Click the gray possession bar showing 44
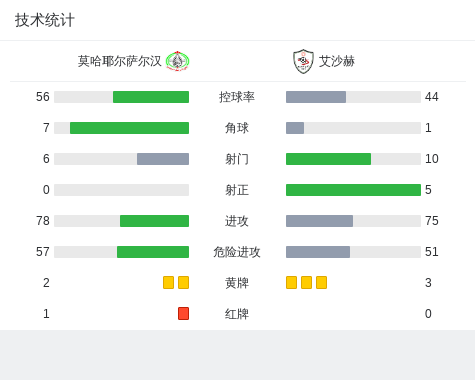475x380 pixels. [316, 97]
